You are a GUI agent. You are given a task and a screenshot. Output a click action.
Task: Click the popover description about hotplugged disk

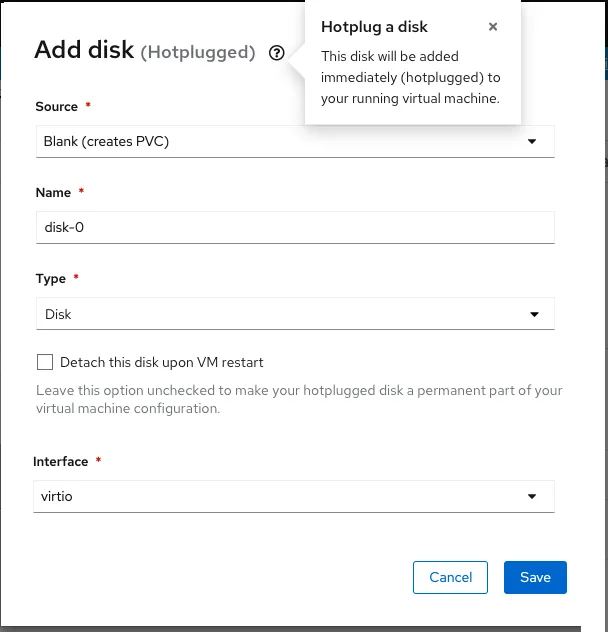(410, 78)
